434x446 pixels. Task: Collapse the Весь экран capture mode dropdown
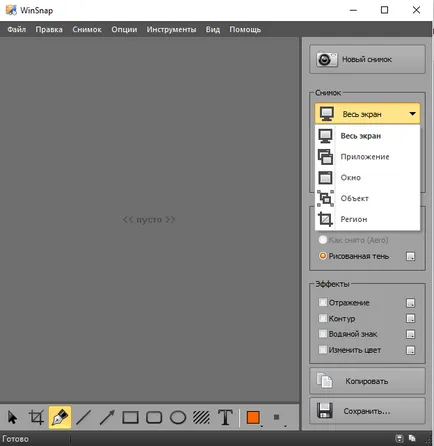[x=367, y=114]
